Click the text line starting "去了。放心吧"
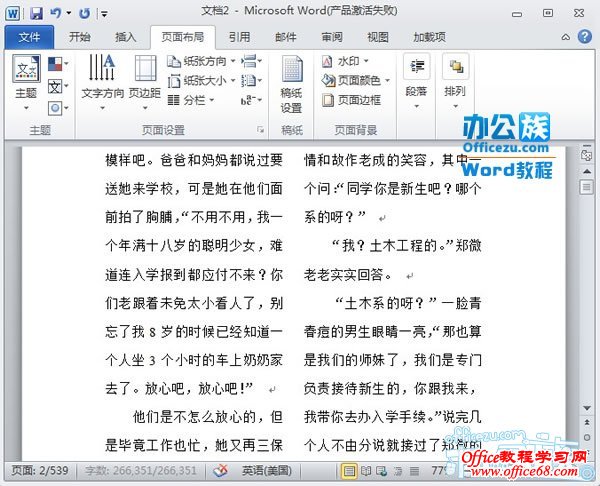 pyautogui.click(x=179, y=389)
